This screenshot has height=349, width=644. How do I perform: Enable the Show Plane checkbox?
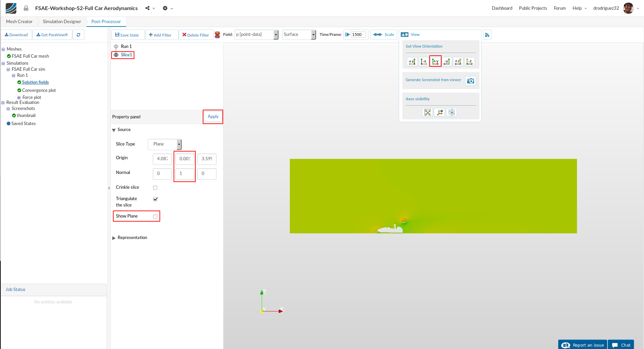[x=155, y=217]
